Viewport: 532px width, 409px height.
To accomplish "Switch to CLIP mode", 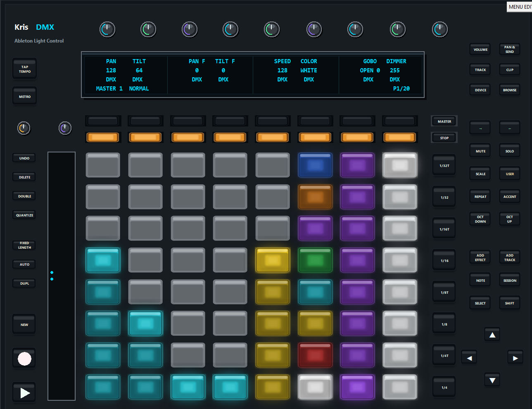I will point(510,70).
